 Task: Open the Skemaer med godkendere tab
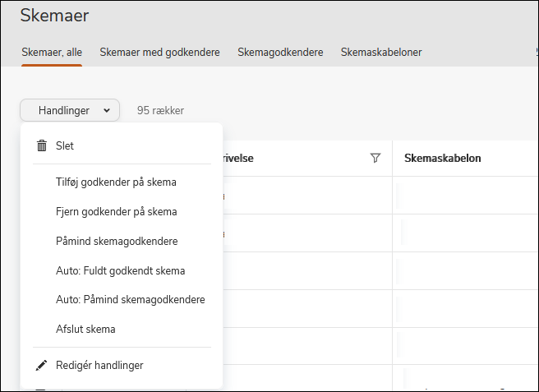point(159,53)
